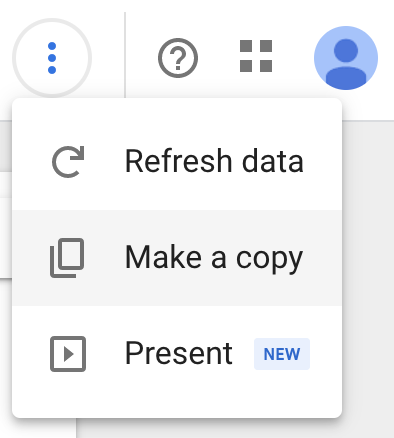Collapse the overflow menu via the three dots
The width and height of the screenshot is (394, 438).
(x=52, y=58)
